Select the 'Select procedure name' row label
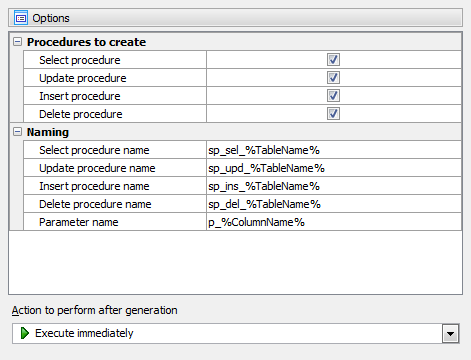The height and width of the screenshot is (360, 471). 94,150
